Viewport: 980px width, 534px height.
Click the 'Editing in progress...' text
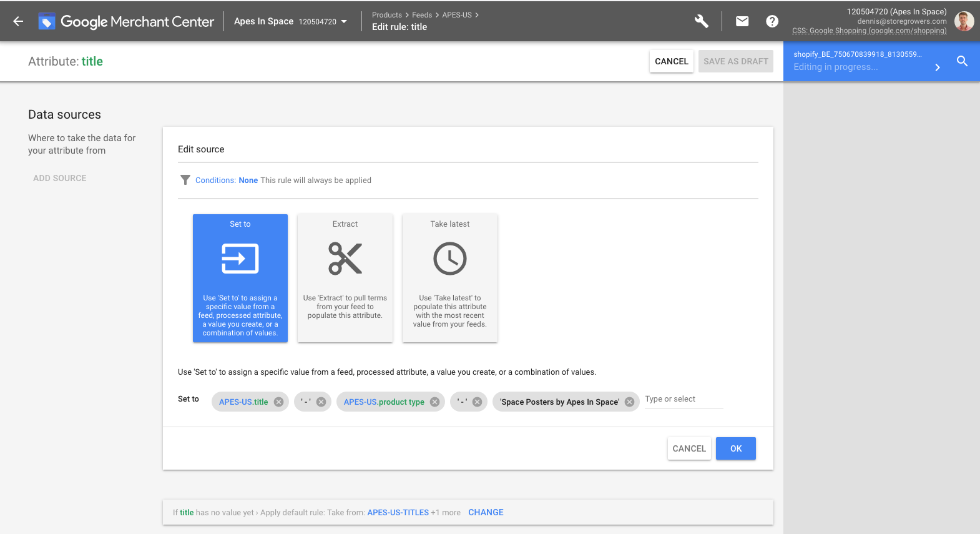pos(836,67)
